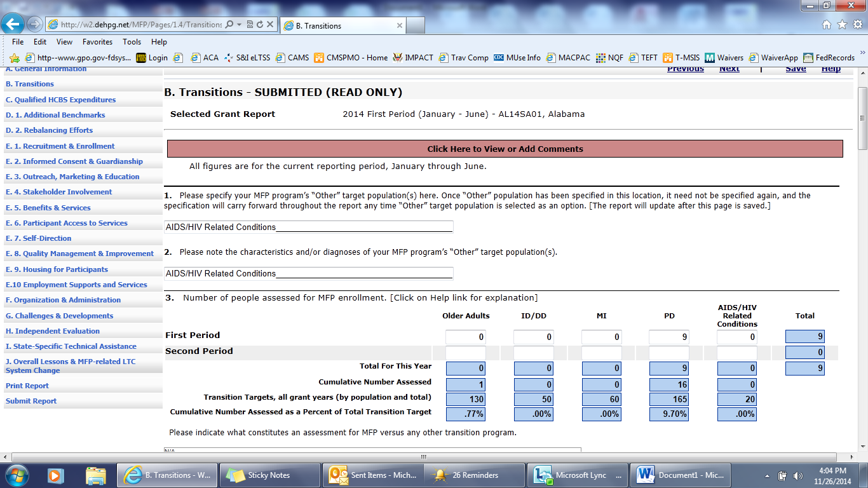Click the question 2 characteristics text field
The width and height of the screenshot is (868, 488).
[309, 273]
